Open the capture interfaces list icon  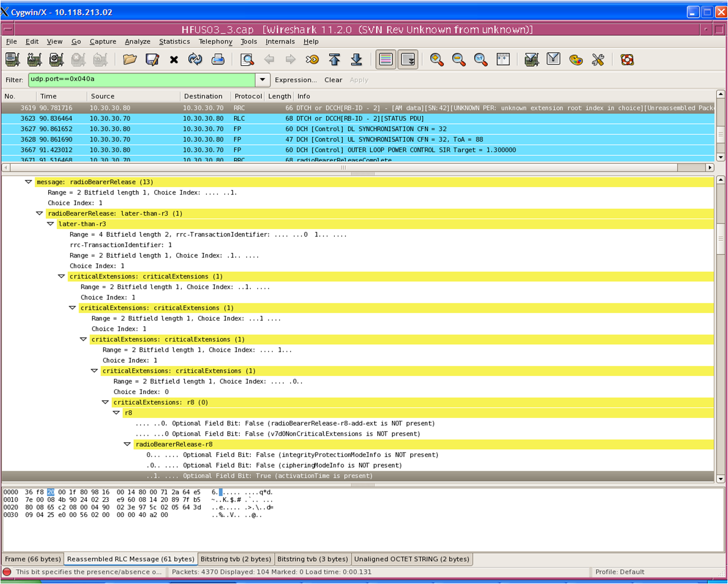coord(12,60)
